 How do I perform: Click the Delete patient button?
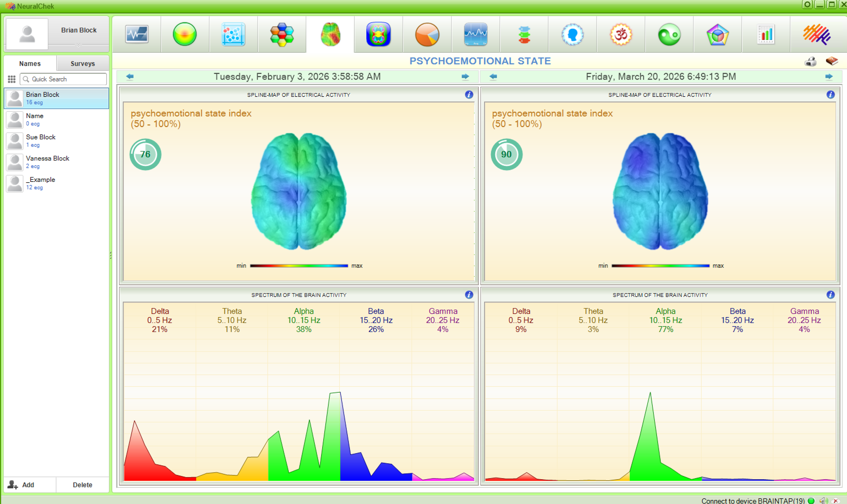tap(82, 485)
